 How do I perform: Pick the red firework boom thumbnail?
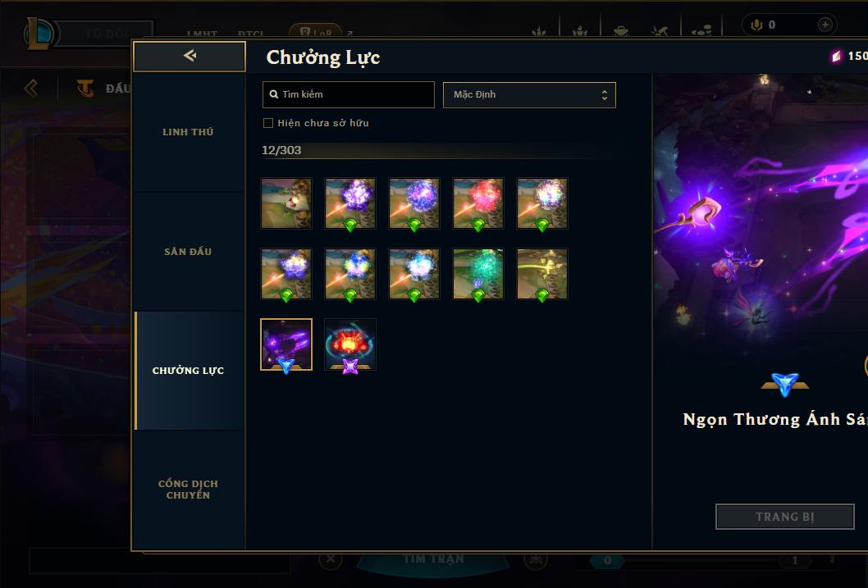pos(477,203)
